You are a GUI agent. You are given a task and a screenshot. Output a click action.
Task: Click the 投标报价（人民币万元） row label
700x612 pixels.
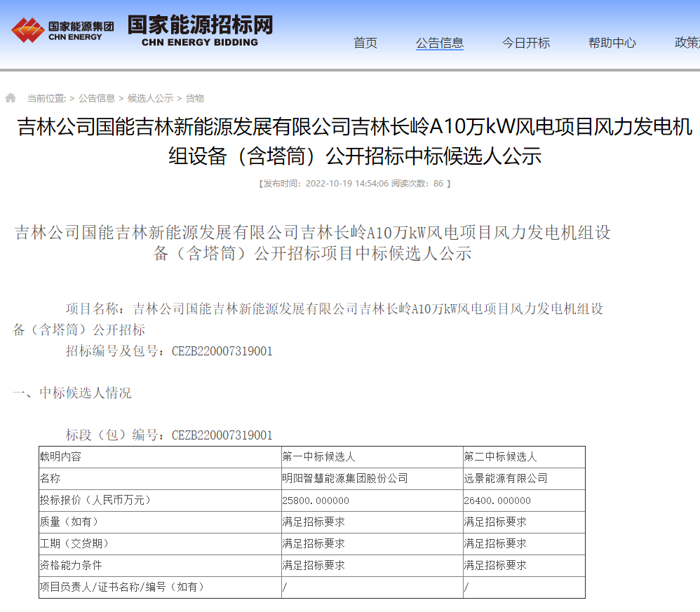pyautogui.click(x=160, y=501)
